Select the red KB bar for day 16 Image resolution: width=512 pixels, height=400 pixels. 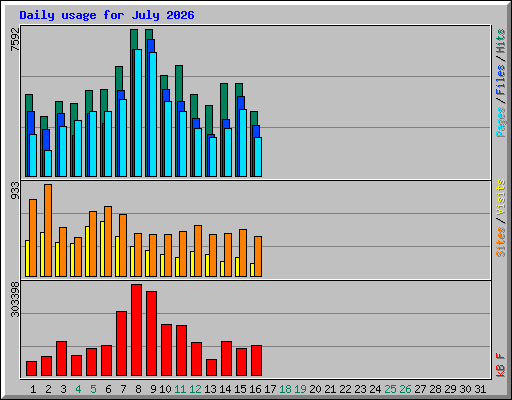coord(256,360)
